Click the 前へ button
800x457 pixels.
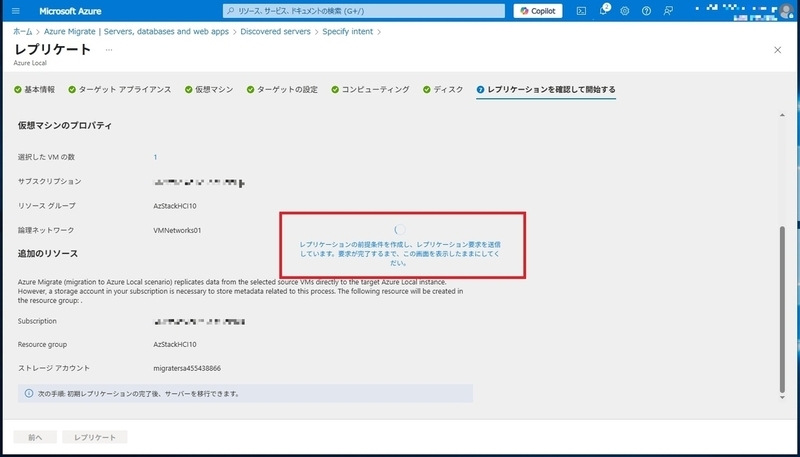(35, 438)
